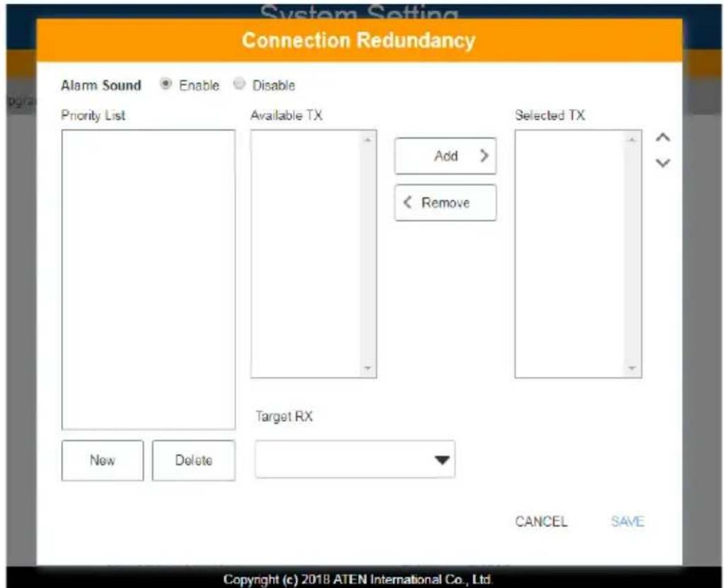Create a new priority list with New
The image size is (724, 588).
tap(103, 460)
